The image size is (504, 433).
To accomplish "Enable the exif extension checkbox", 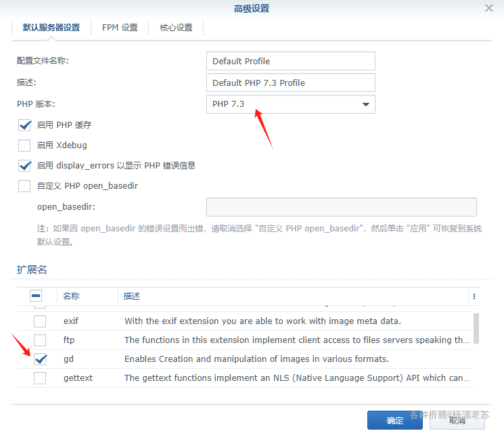I will (40, 321).
